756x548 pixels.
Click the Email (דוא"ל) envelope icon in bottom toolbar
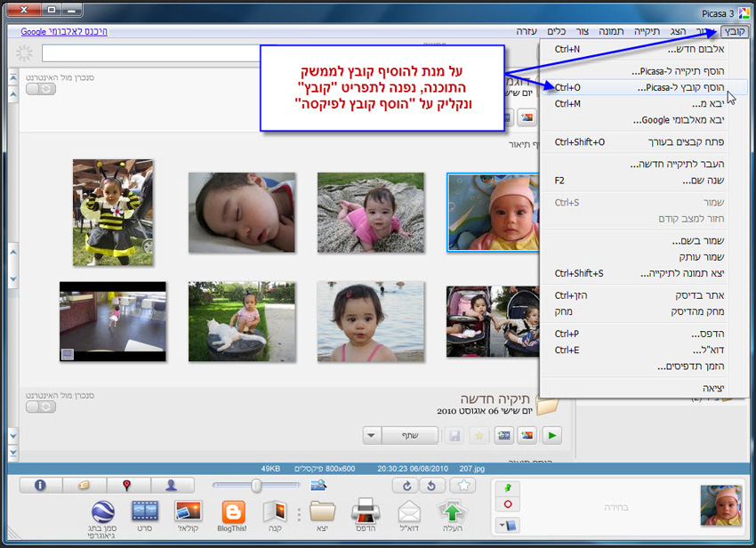(409, 512)
